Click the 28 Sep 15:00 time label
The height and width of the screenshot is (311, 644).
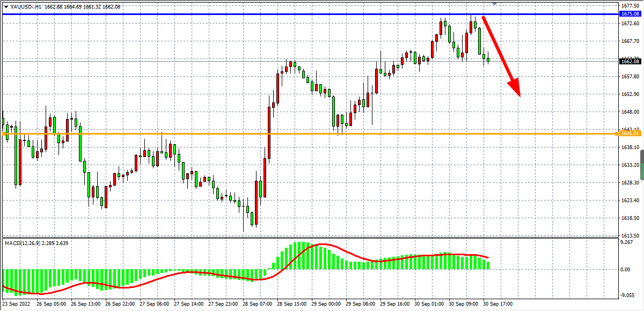(292, 303)
